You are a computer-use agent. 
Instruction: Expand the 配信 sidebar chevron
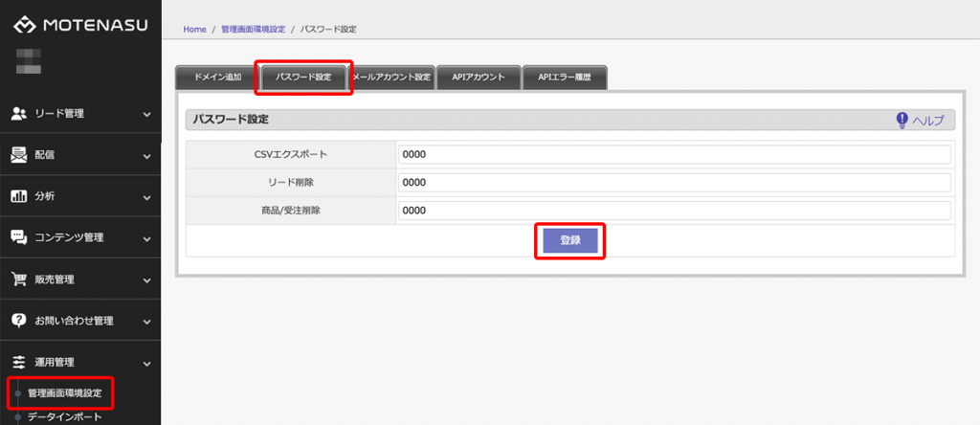tap(146, 156)
